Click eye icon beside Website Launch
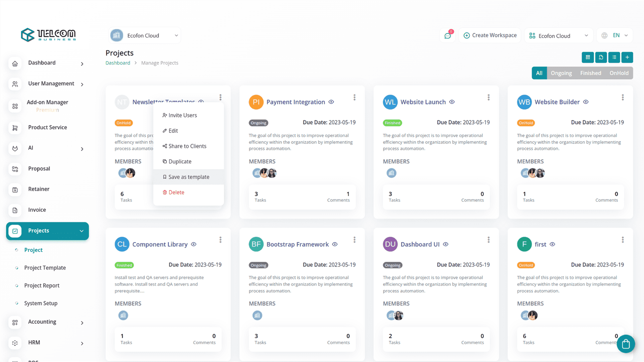Image resolution: width=644 pixels, height=362 pixels. (452, 102)
